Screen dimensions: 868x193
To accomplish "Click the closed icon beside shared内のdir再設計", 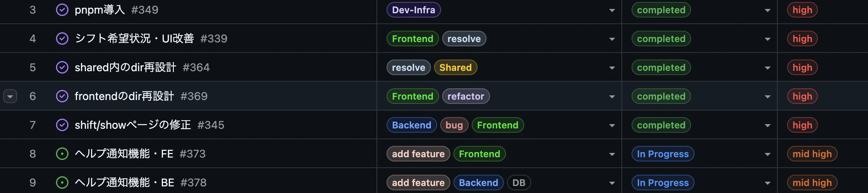I will coord(62,67).
